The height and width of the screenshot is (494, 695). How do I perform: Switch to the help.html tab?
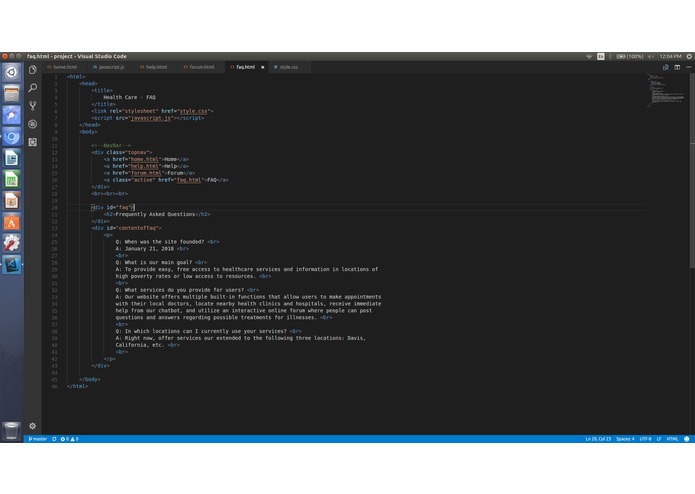point(154,67)
